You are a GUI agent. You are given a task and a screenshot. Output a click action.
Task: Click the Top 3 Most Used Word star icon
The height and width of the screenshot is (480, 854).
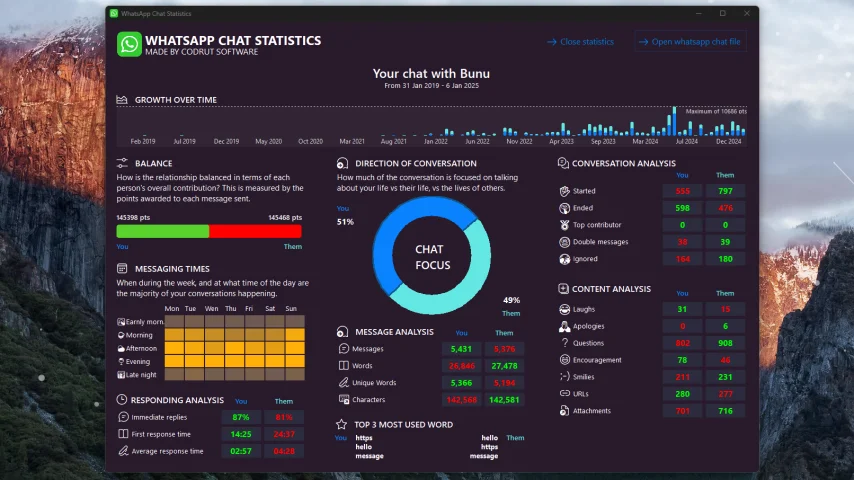(x=342, y=424)
